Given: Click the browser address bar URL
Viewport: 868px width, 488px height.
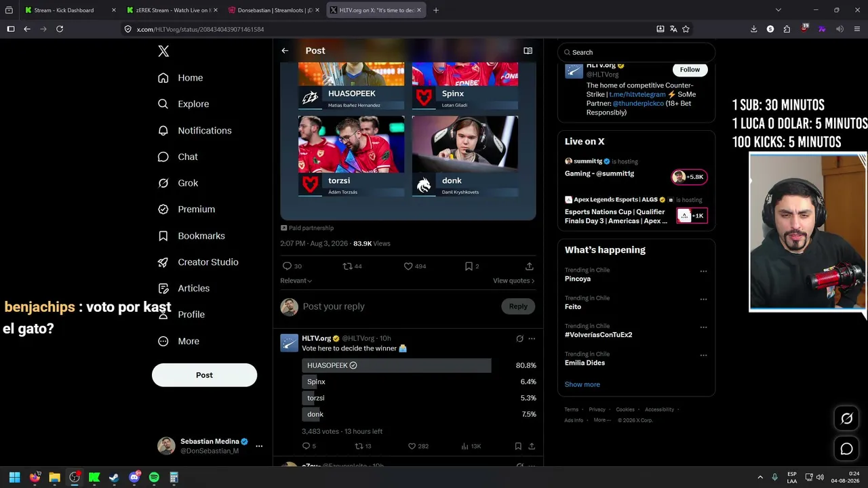Looking at the screenshot, I should [200, 29].
